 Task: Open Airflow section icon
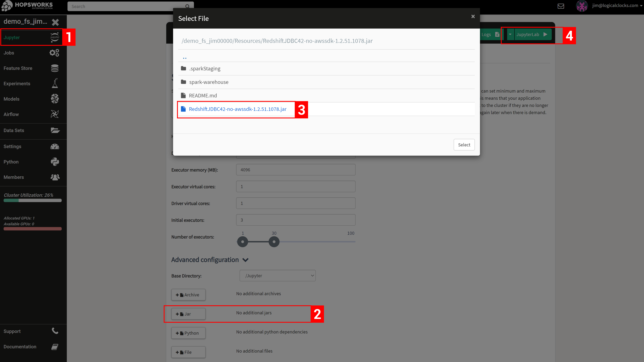55,114
